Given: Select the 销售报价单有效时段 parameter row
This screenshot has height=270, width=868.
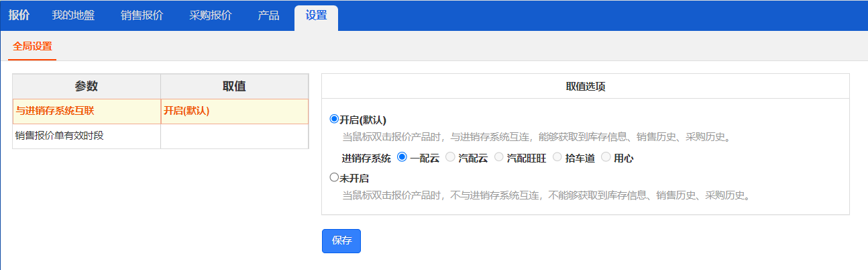Looking at the screenshot, I should (x=87, y=136).
